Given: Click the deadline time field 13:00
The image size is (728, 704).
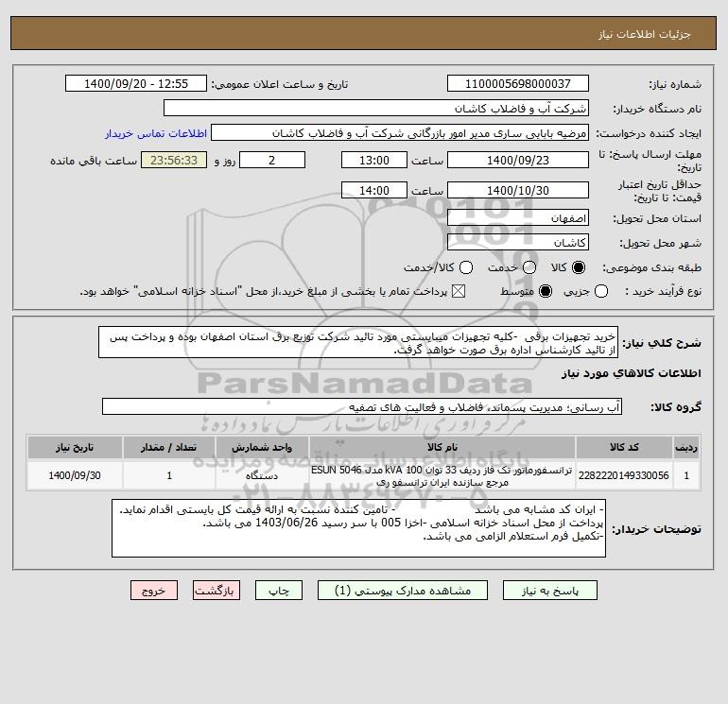Looking at the screenshot, I should tap(374, 160).
